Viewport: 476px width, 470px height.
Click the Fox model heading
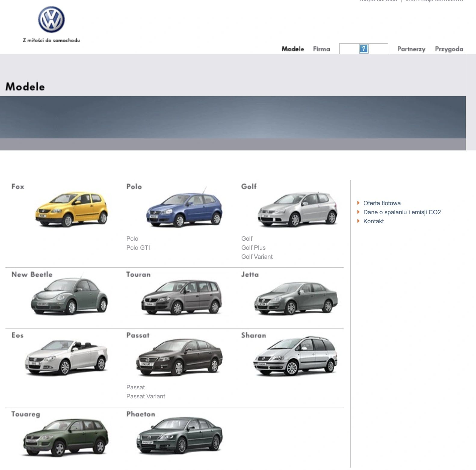18,187
